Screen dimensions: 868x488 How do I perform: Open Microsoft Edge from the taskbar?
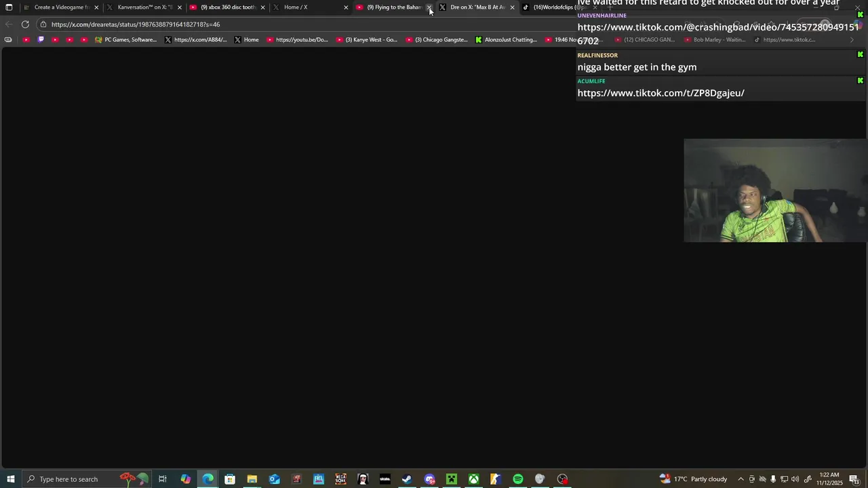coord(208,479)
